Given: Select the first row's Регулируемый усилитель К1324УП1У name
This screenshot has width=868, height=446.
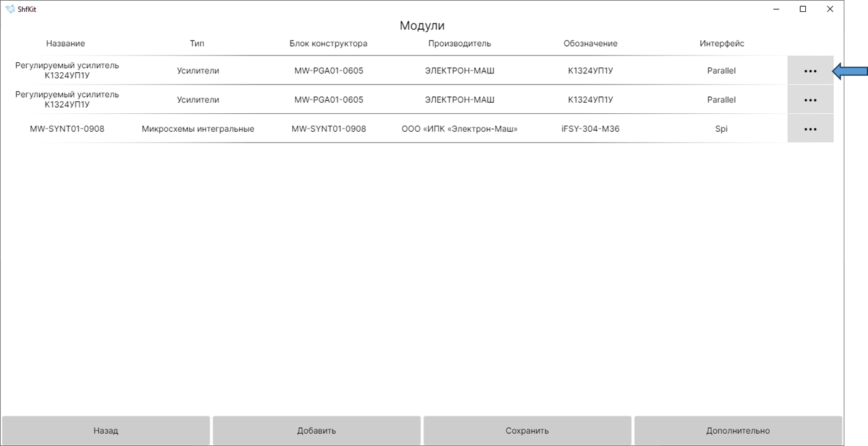Looking at the screenshot, I should tap(67, 70).
